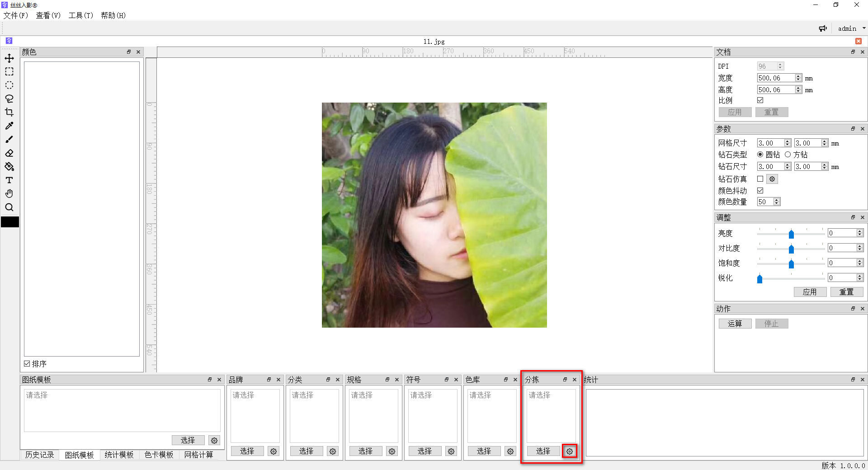This screenshot has height=470, width=868.
Task: Click the 运算 button
Action: (735, 324)
